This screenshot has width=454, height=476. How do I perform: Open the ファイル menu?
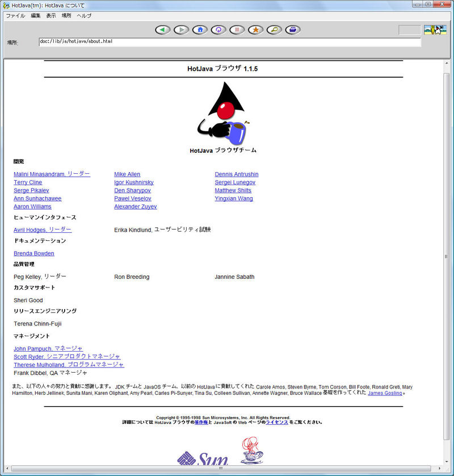[x=15, y=16]
